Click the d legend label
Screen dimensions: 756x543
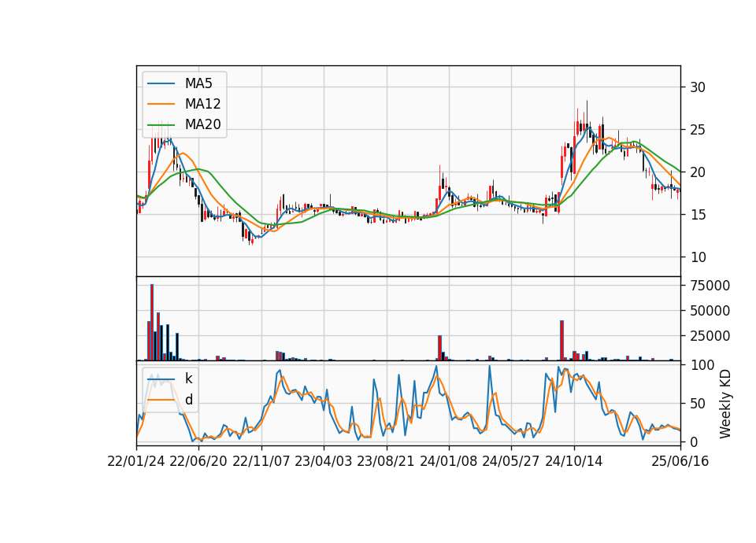point(189,400)
